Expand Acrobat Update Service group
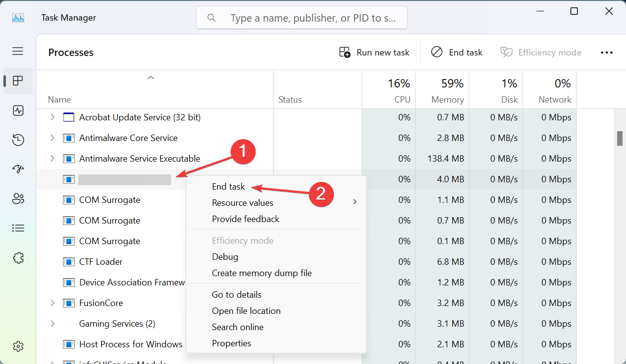 pyautogui.click(x=52, y=117)
